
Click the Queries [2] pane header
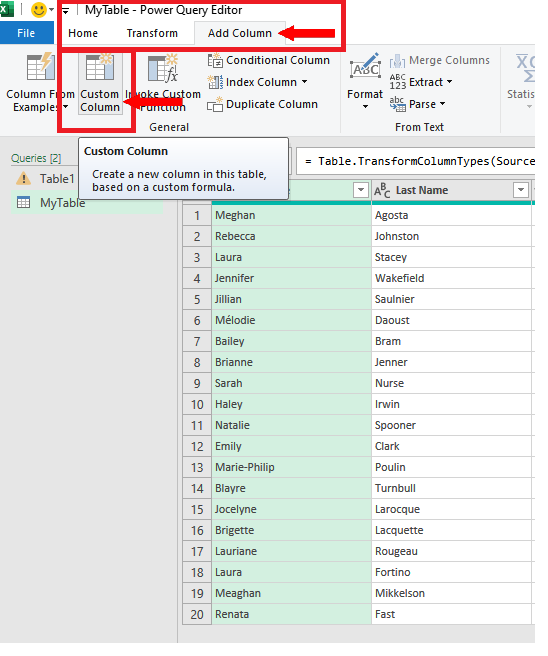pyautogui.click(x=36, y=158)
